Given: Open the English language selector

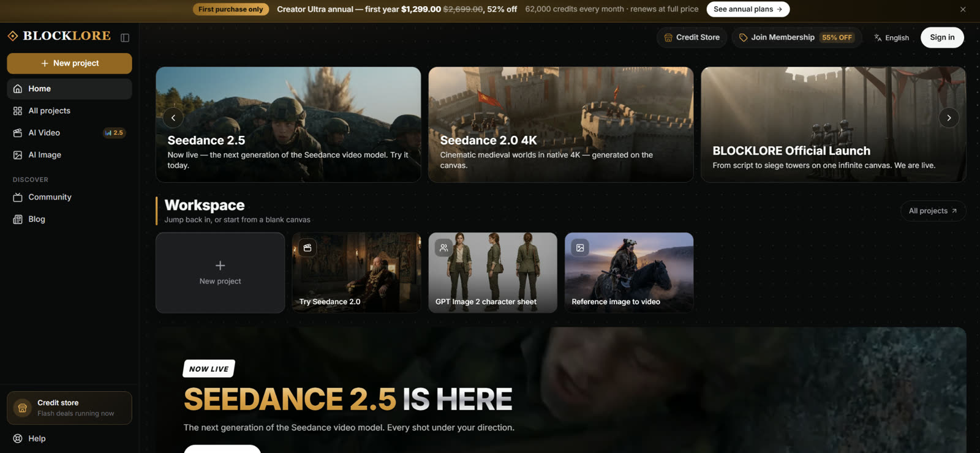Looking at the screenshot, I should click(892, 37).
